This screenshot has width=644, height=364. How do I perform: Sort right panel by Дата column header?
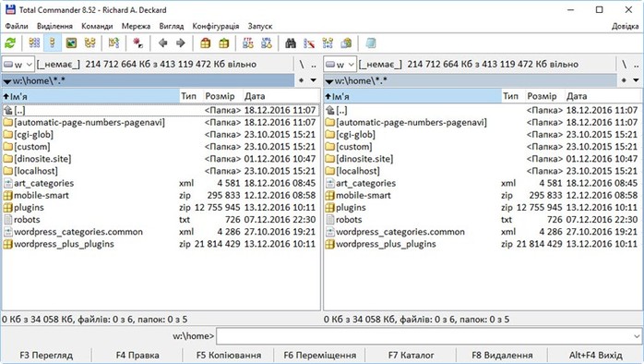pyautogui.click(x=602, y=96)
